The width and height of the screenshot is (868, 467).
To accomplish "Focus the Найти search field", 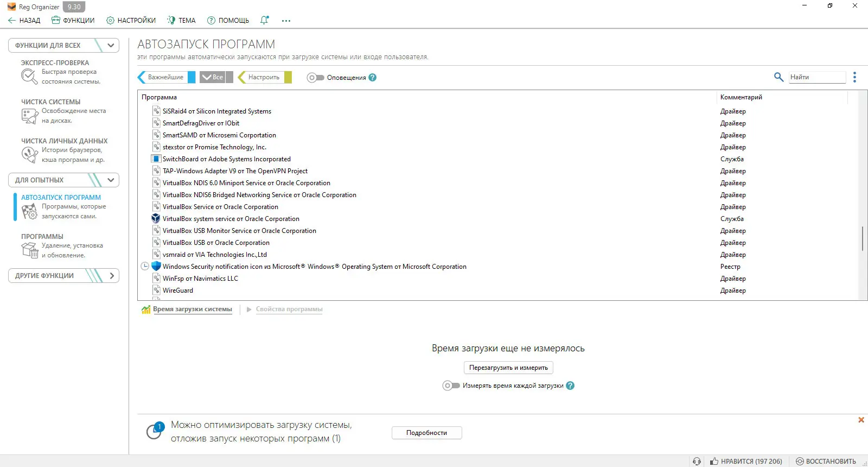I will [817, 77].
